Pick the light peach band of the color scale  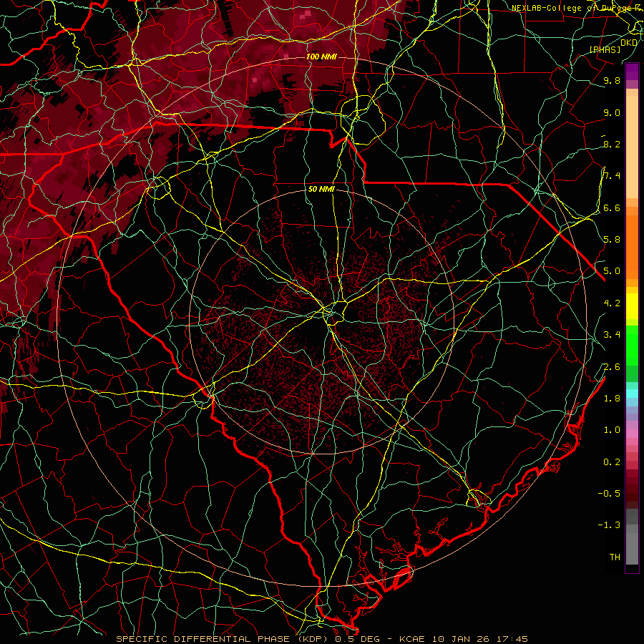[x=632, y=146]
